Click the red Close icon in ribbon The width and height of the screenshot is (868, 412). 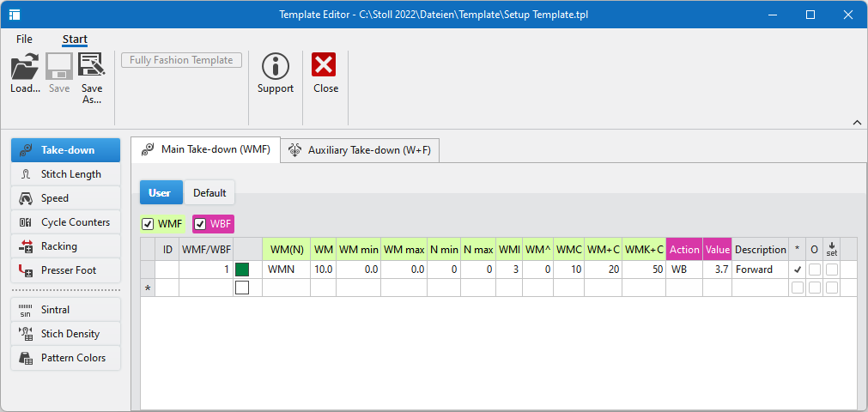click(x=325, y=67)
